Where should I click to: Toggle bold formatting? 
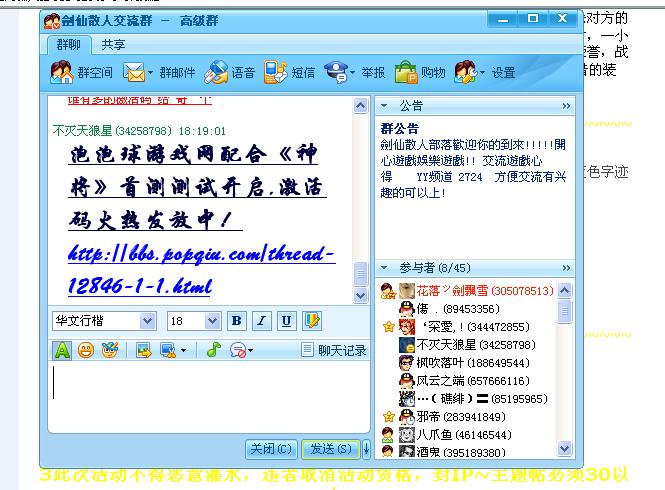point(237,321)
